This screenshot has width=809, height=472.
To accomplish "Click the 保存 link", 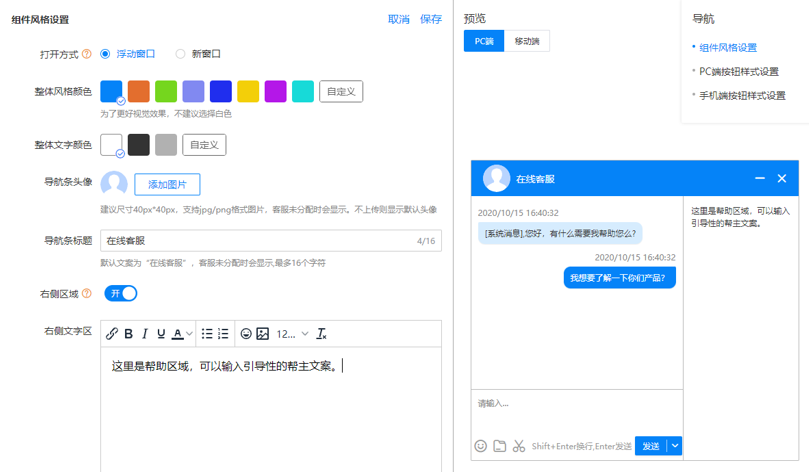I will 431,19.
